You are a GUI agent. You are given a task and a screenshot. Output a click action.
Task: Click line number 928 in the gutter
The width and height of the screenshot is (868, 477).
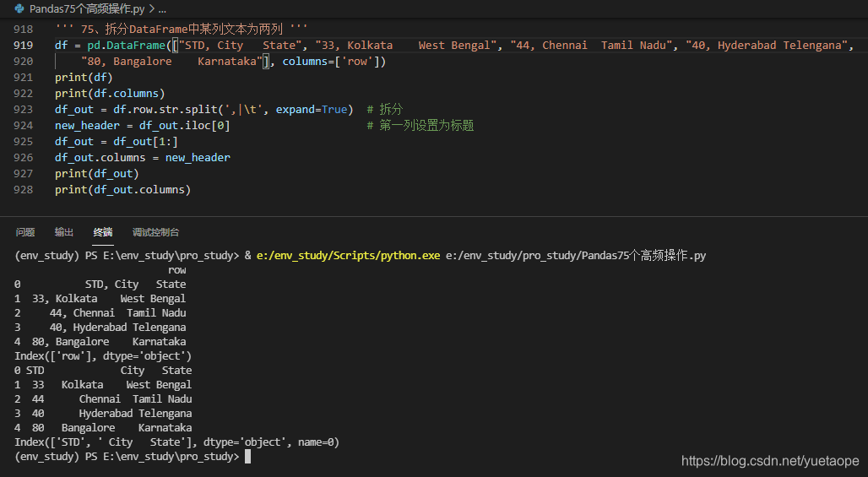tap(24, 189)
